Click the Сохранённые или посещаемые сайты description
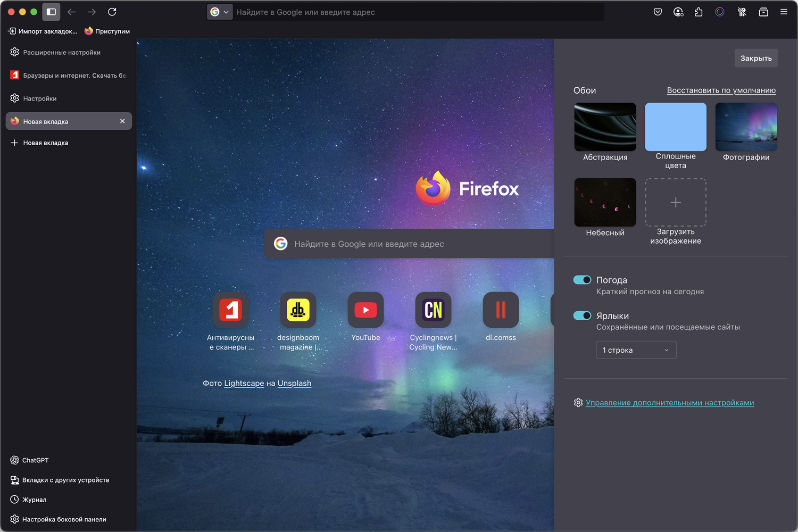798x532 pixels. [668, 327]
